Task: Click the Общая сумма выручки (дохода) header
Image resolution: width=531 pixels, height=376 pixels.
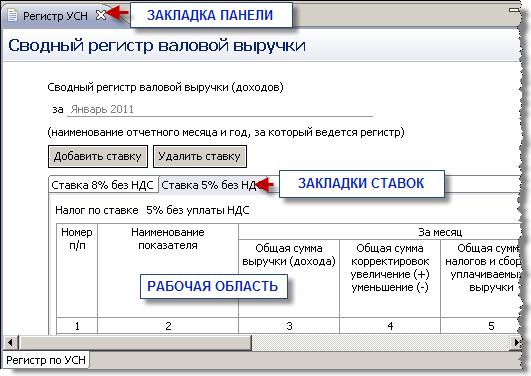Action: pyautogui.click(x=289, y=278)
